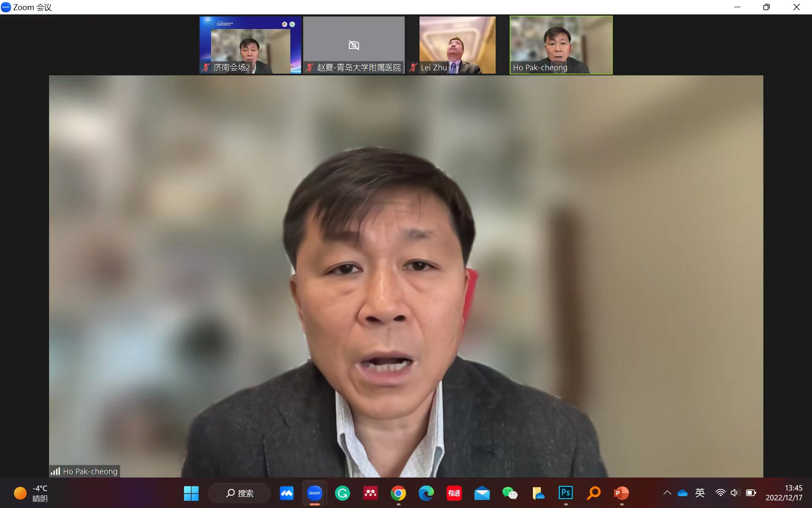Close the Zoom meeting window
The height and width of the screenshot is (508, 812).
pos(796,7)
